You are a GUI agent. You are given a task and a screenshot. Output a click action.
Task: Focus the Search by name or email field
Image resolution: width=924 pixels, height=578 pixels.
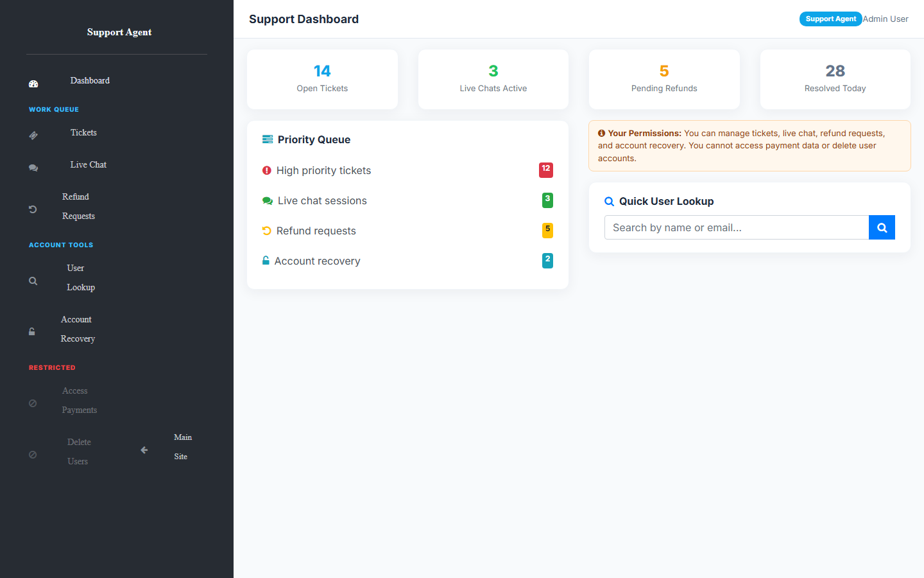pyautogui.click(x=737, y=227)
